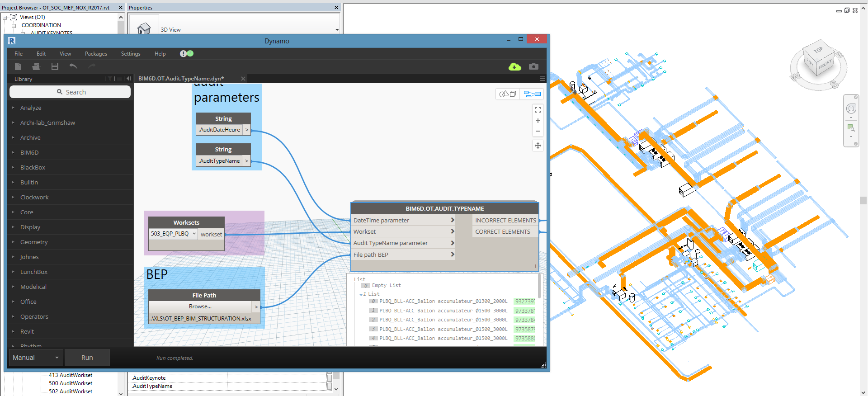This screenshot has width=868, height=396.
Task: Open the Packages menu
Action: click(96, 54)
